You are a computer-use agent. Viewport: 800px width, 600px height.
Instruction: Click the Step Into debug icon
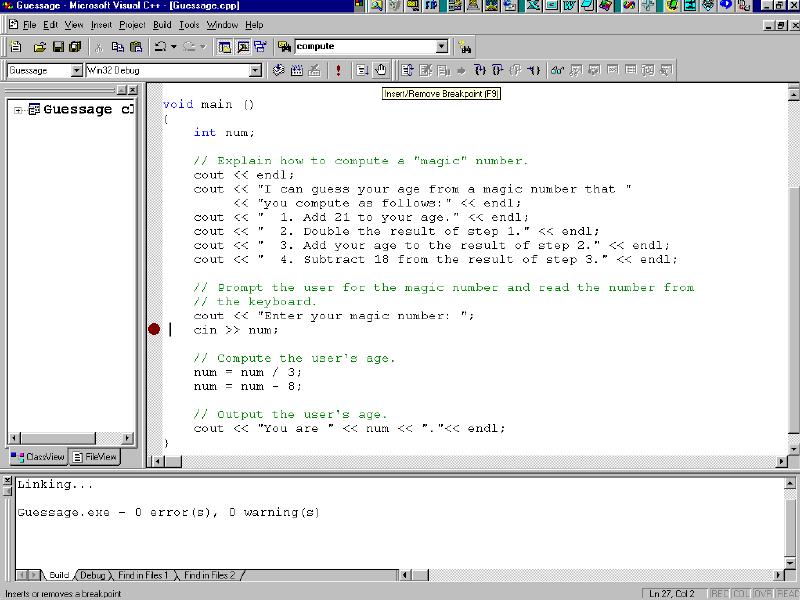(480, 70)
